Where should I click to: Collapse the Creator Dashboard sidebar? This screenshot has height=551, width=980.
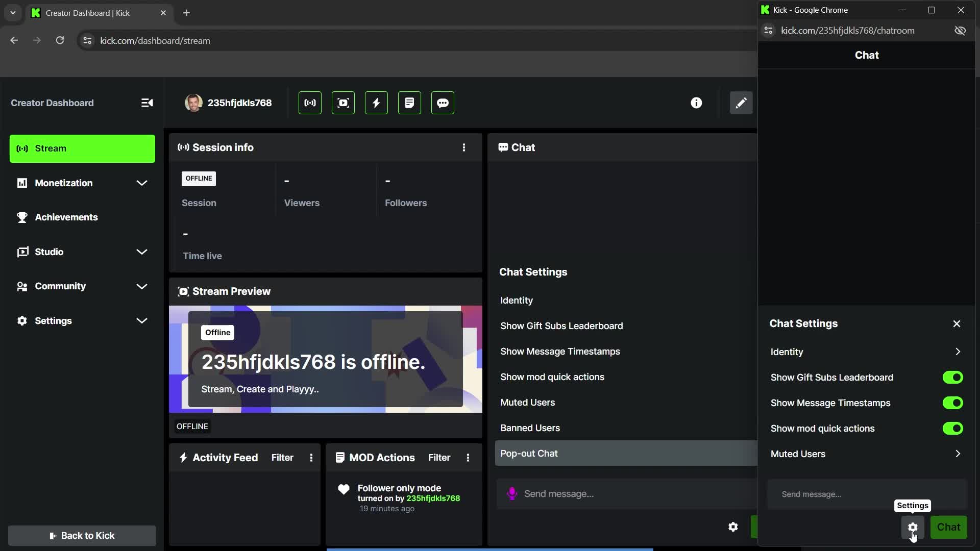click(x=147, y=103)
